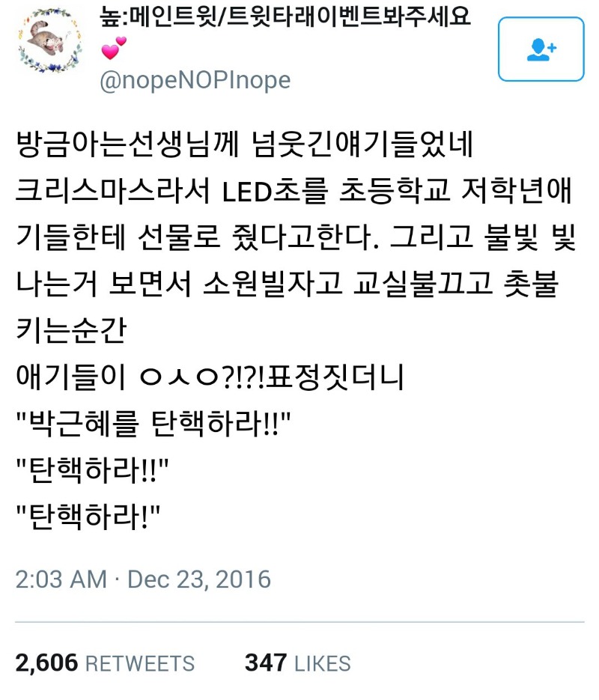Click the Dec 23, 2016 date
599x700 pixels.
pyautogui.click(x=199, y=579)
